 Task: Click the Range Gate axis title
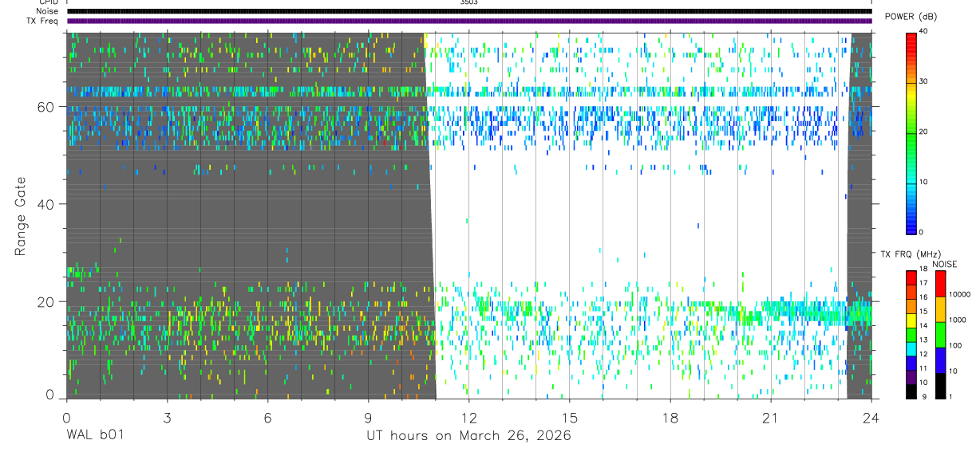(21, 216)
